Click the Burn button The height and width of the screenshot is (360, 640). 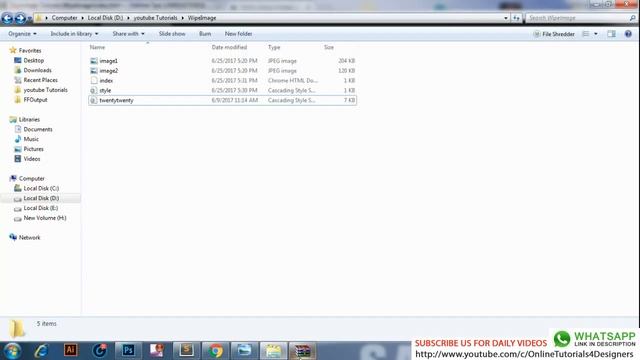pos(205,34)
